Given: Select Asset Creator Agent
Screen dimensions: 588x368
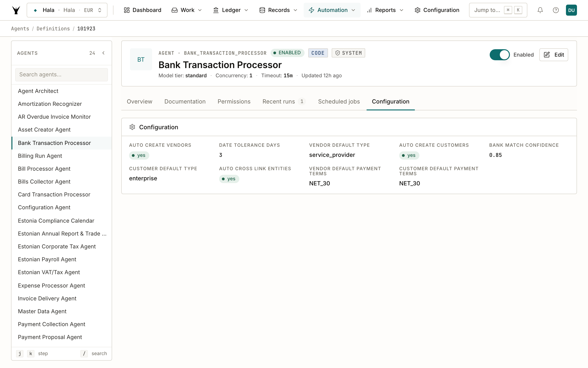Looking at the screenshot, I should click(x=62, y=130).
